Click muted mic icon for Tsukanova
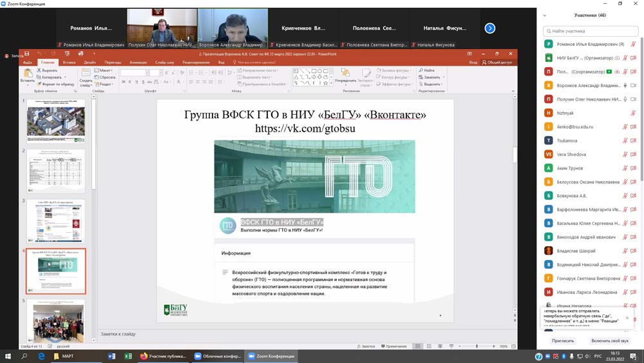The height and width of the screenshot is (363, 644). (x=625, y=141)
